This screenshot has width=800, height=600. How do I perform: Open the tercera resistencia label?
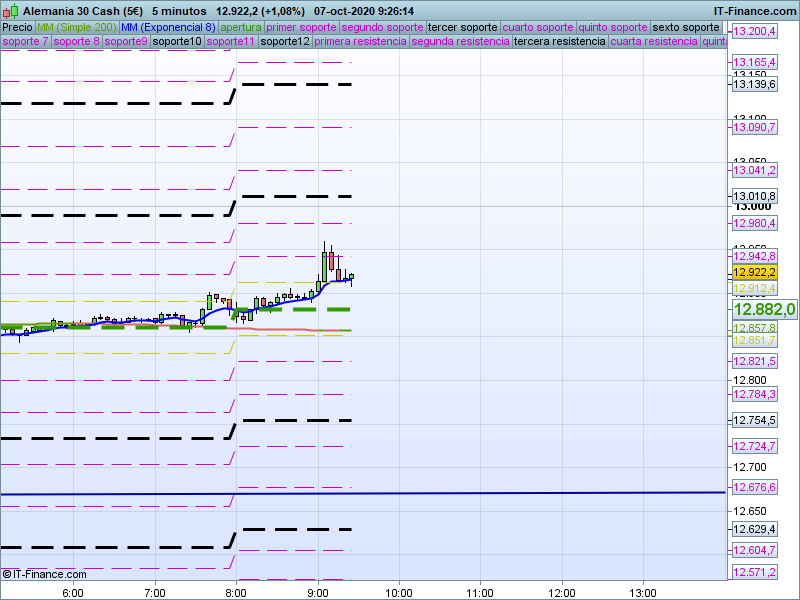pos(560,41)
